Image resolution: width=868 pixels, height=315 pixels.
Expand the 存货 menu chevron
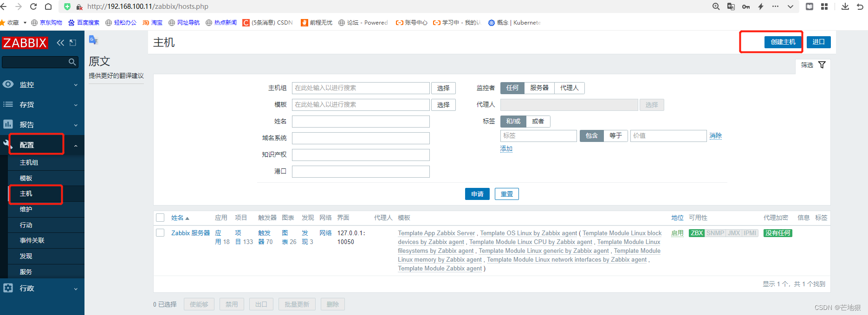pyautogui.click(x=76, y=105)
